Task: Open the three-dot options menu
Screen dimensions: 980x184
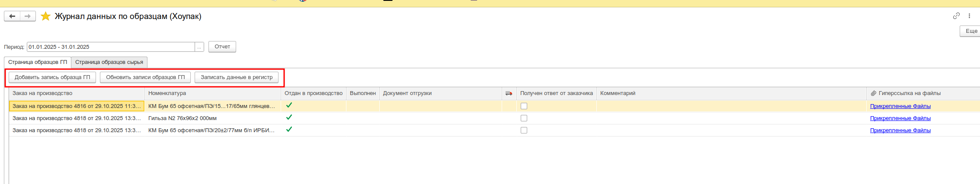Action: tap(969, 16)
